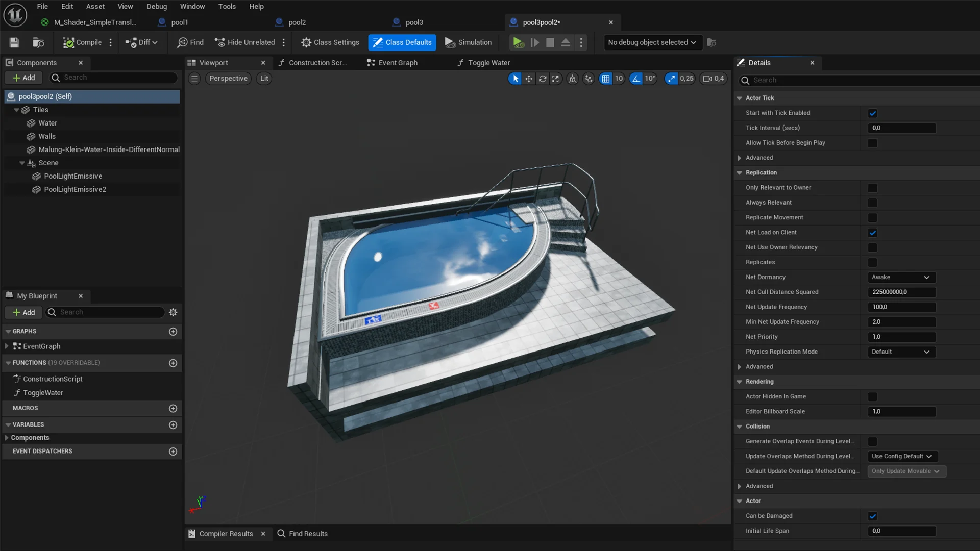Enable the Replicates checkbox
980x551 pixels.
872,262
